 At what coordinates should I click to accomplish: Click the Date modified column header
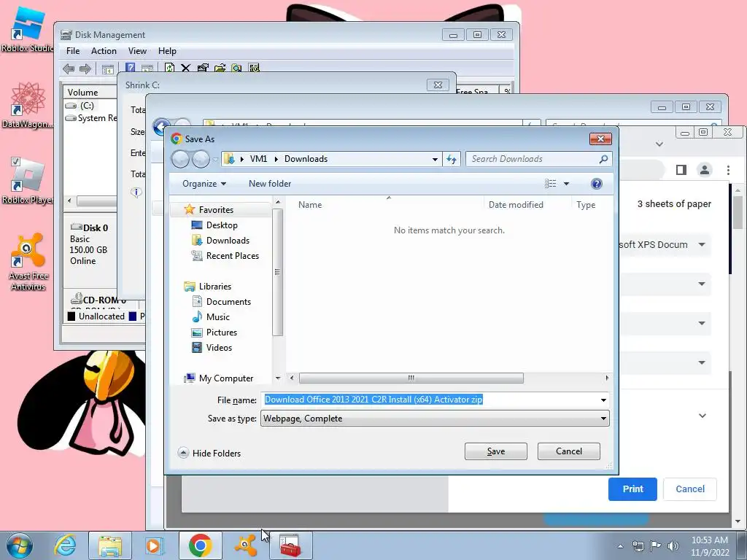click(527, 205)
